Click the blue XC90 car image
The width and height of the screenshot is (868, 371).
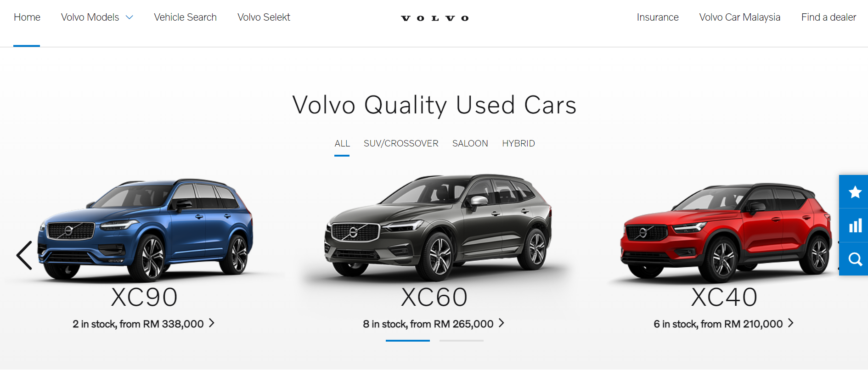click(145, 230)
